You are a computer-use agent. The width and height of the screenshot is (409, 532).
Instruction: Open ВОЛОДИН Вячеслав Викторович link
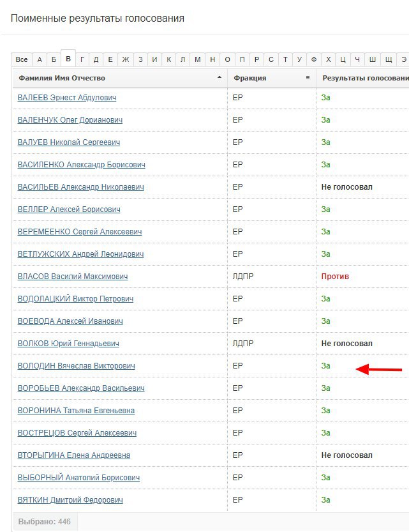tap(76, 366)
